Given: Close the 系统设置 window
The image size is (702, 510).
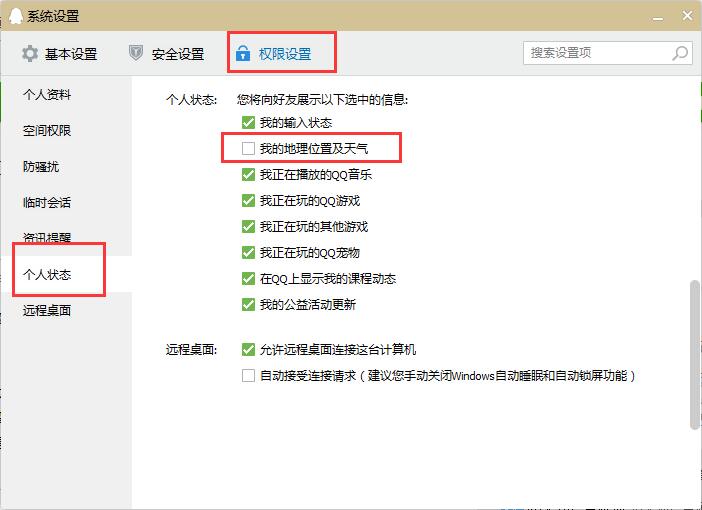Looking at the screenshot, I should 687,16.
